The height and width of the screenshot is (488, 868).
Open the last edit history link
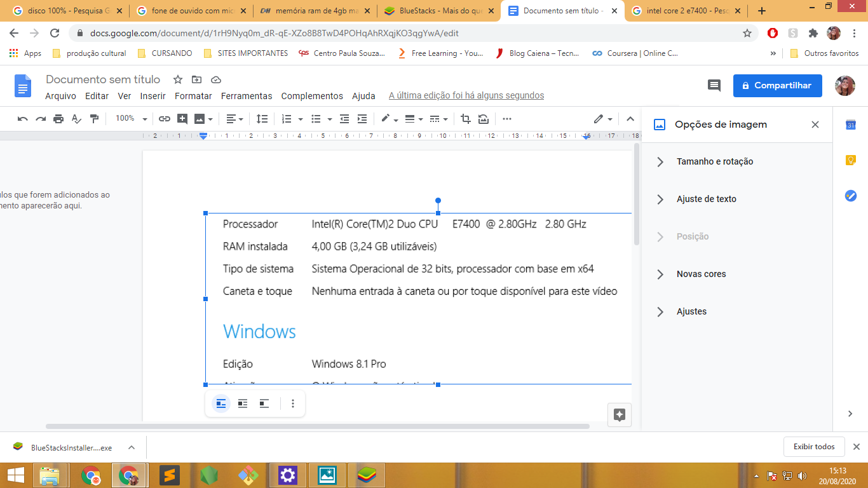pos(466,96)
